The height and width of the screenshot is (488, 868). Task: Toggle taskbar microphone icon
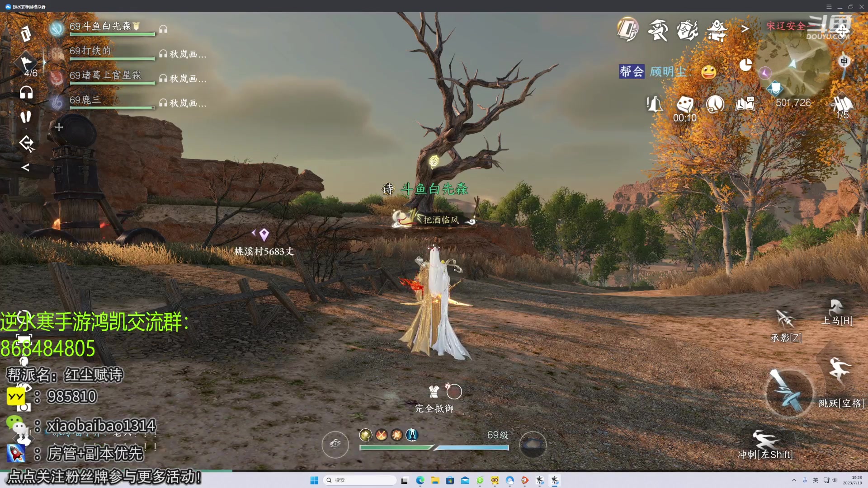(805, 480)
